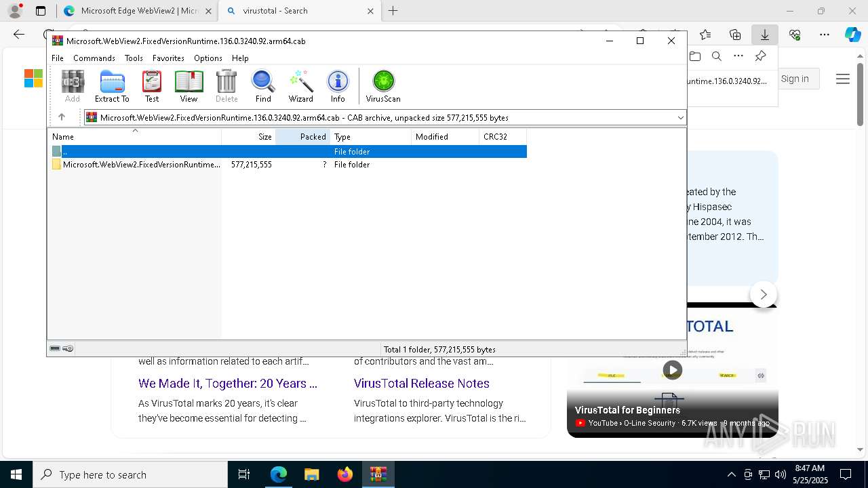This screenshot has width=868, height=488.
Task: Sort by the CRC32 column header
Action: [502, 136]
